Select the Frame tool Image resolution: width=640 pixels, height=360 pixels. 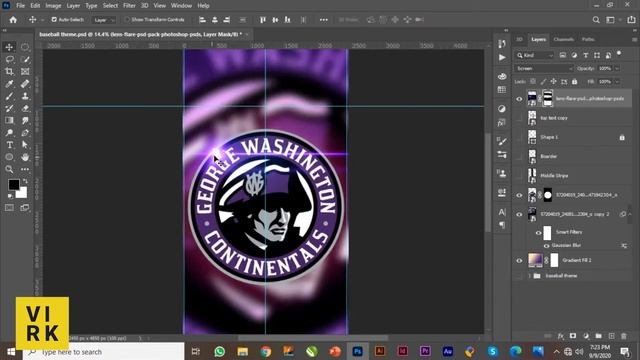(x=25, y=72)
